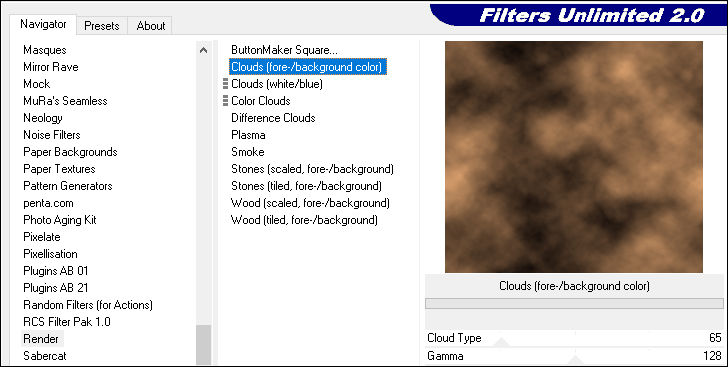Select Random Filters (for Actions)
Screen dimensions: 728x367
click(88, 305)
